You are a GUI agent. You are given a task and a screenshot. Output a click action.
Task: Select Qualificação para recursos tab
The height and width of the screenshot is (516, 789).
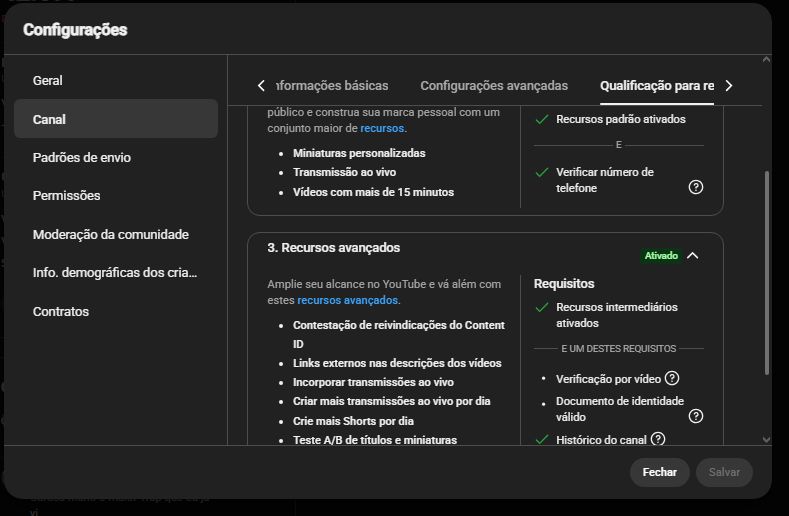coord(657,86)
